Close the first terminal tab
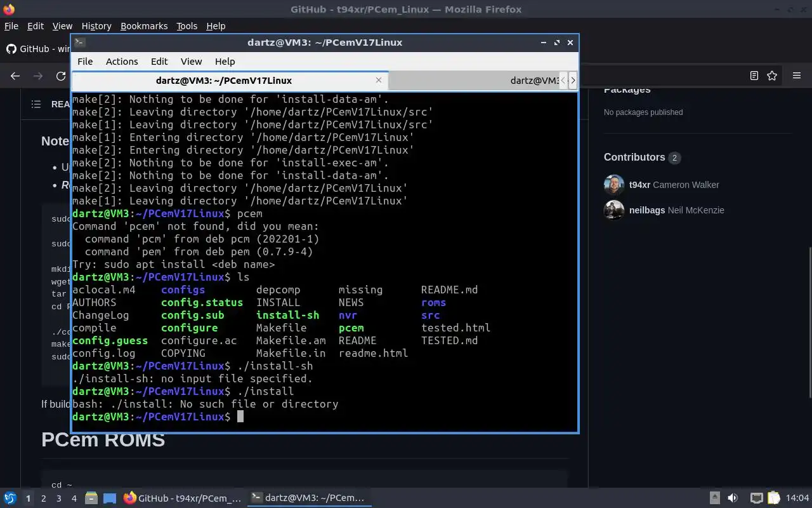 click(x=379, y=80)
